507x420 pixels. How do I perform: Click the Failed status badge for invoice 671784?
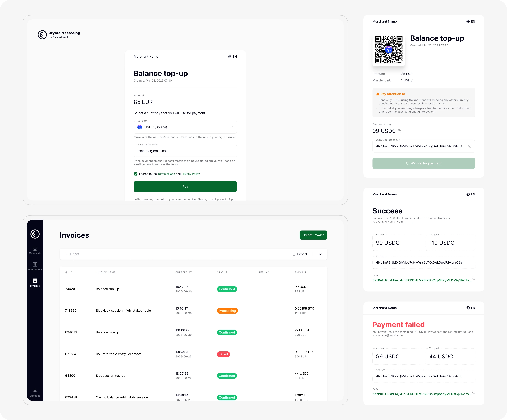(x=223, y=354)
